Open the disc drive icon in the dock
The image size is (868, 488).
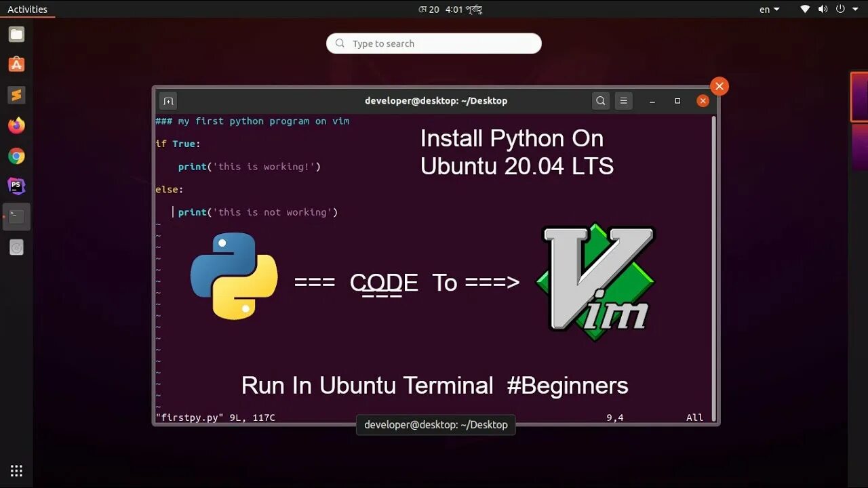coord(17,247)
